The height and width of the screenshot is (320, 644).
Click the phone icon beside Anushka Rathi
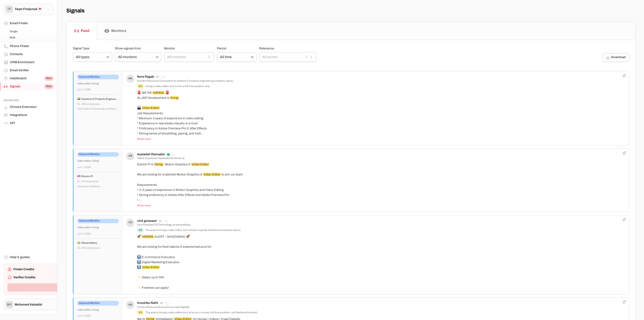(167, 303)
